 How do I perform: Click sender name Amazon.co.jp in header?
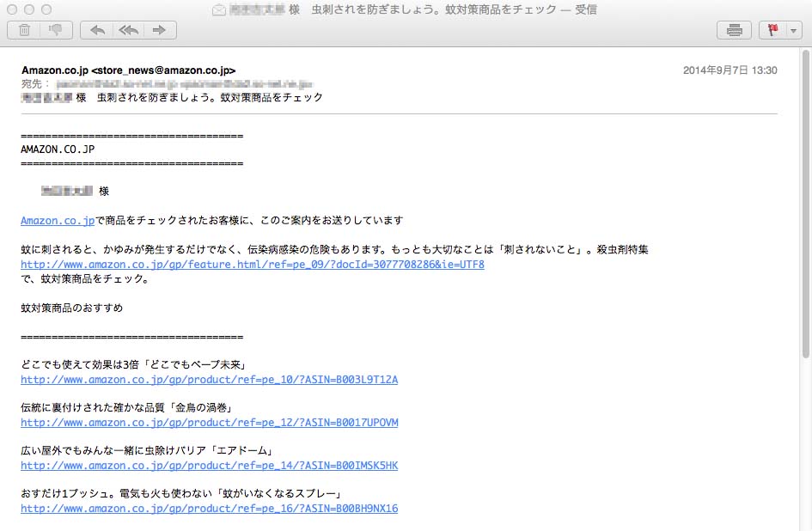(55, 70)
